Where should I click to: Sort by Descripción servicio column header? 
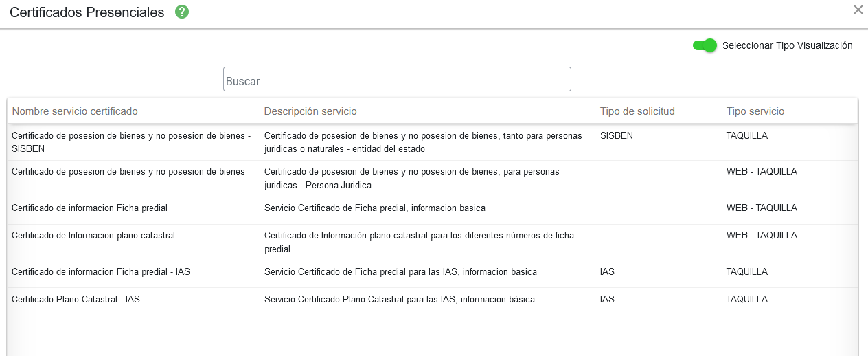310,111
